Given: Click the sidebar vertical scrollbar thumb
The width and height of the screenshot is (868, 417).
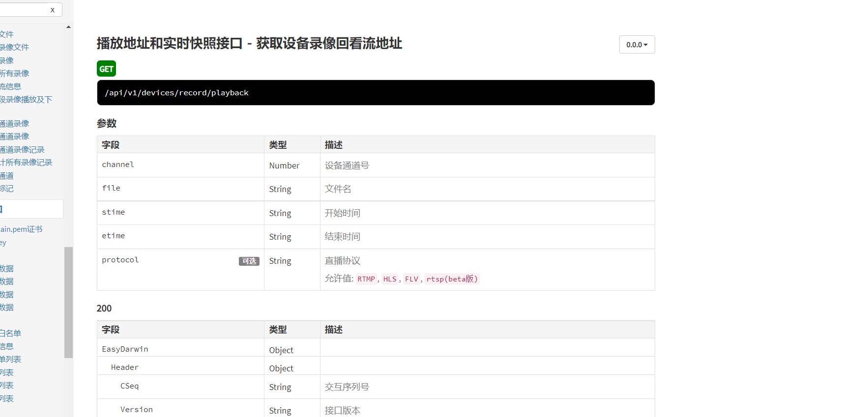Looking at the screenshot, I should coord(68,302).
